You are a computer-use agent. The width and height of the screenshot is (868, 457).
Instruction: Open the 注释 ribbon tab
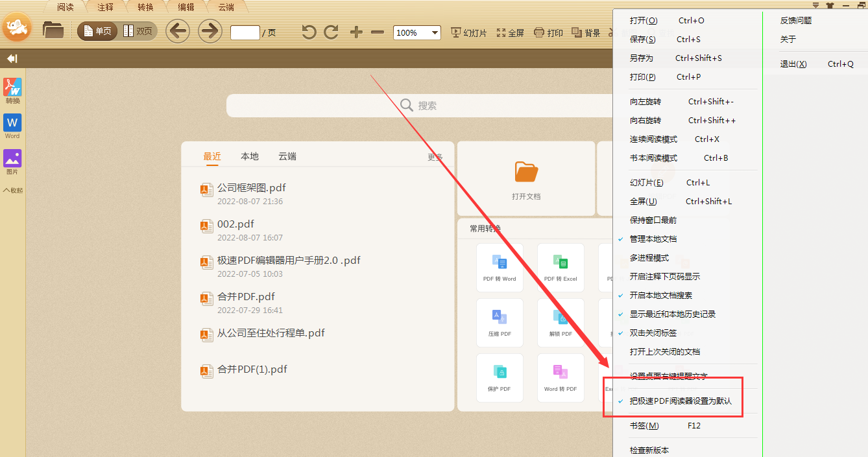(106, 7)
